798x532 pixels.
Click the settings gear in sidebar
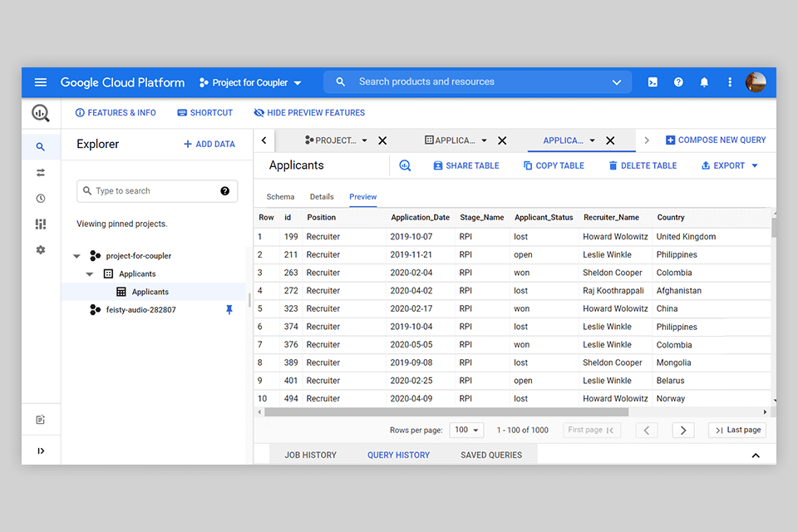(x=41, y=250)
